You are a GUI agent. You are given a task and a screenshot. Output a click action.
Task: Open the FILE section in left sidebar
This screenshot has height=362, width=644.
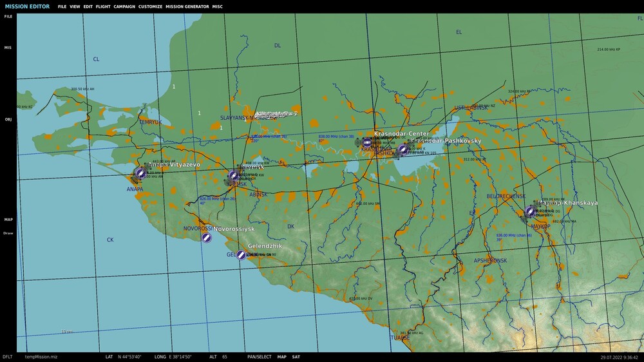coord(8,17)
